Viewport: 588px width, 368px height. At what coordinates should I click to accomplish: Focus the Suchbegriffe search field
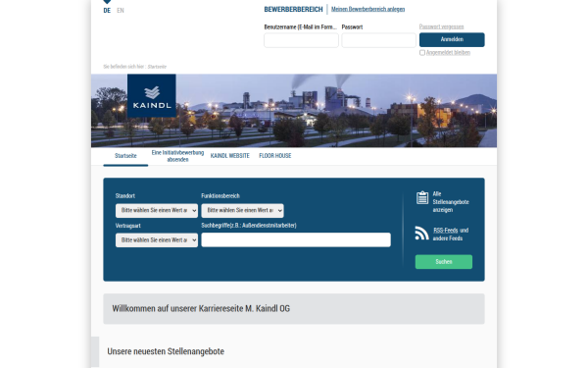click(x=296, y=240)
